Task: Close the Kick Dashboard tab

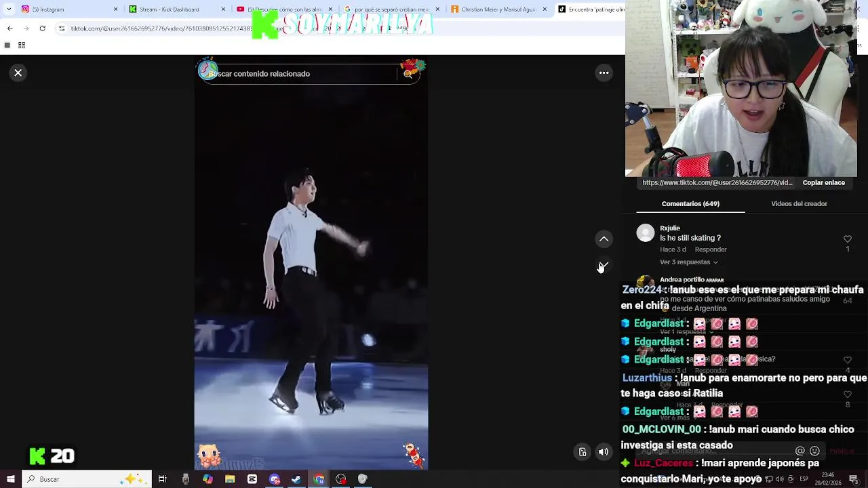Action: point(223,9)
